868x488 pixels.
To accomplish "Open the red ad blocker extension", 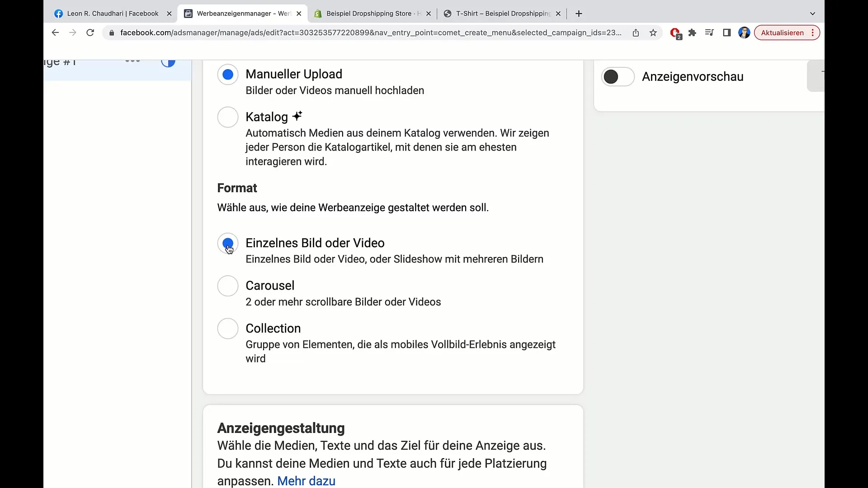I will coord(675,33).
